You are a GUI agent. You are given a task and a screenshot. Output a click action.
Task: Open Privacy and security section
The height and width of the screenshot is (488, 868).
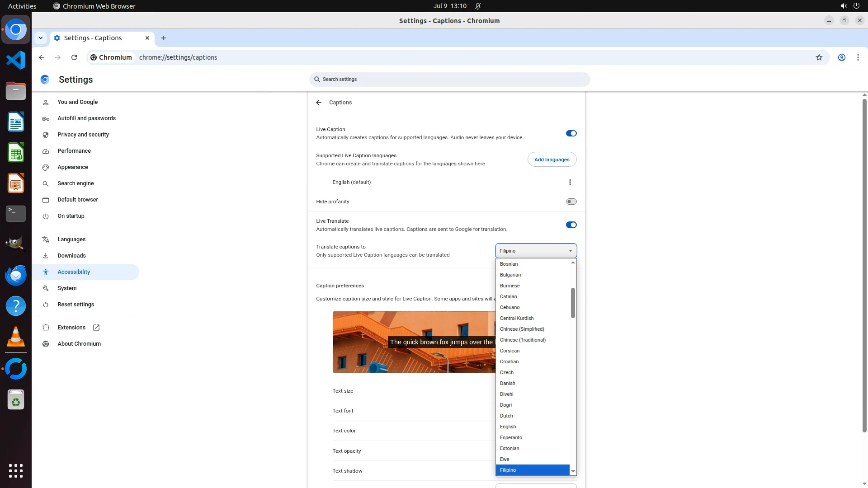click(83, 135)
